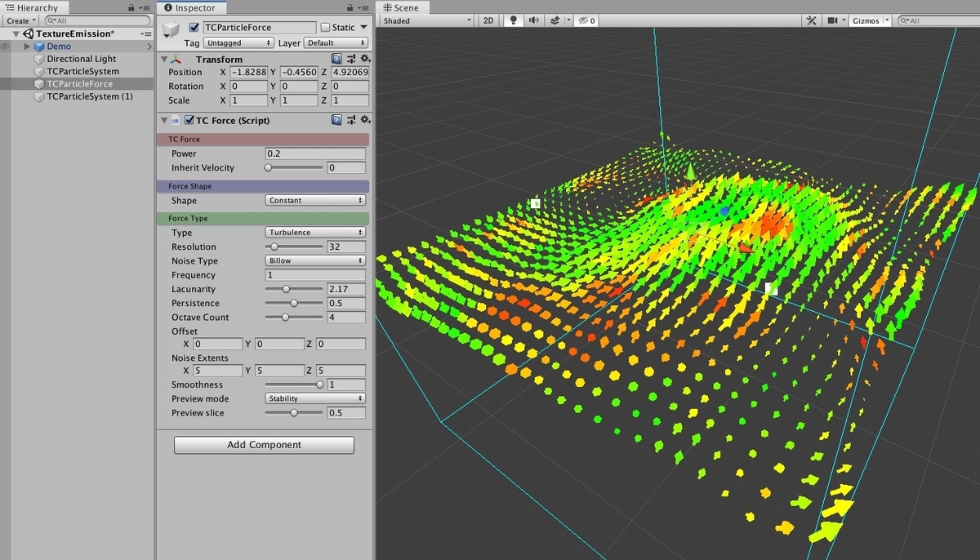Click the Transform component presets icon

coord(351,59)
